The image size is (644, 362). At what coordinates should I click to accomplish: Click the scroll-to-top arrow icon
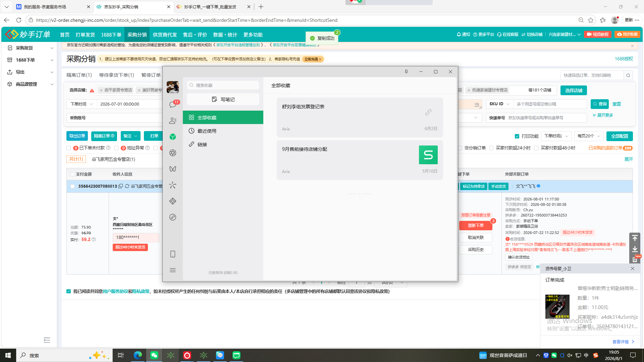[x=635, y=238]
